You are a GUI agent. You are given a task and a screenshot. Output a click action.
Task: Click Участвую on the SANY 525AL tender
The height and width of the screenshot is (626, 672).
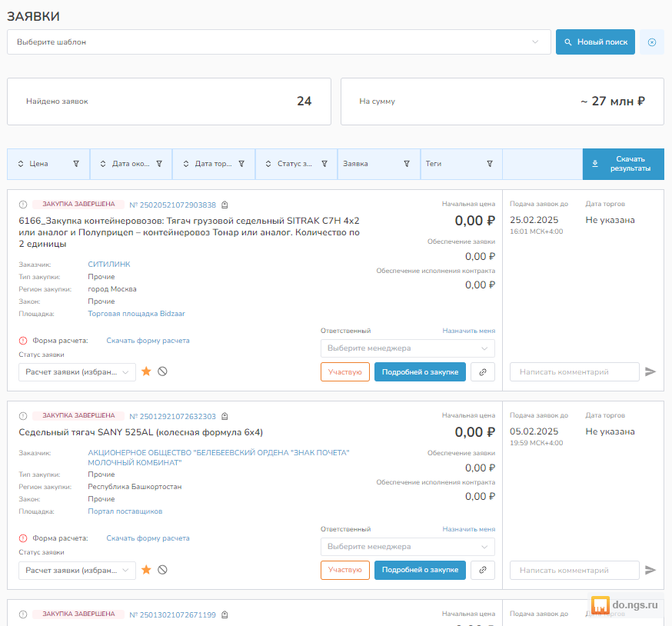[345, 571]
